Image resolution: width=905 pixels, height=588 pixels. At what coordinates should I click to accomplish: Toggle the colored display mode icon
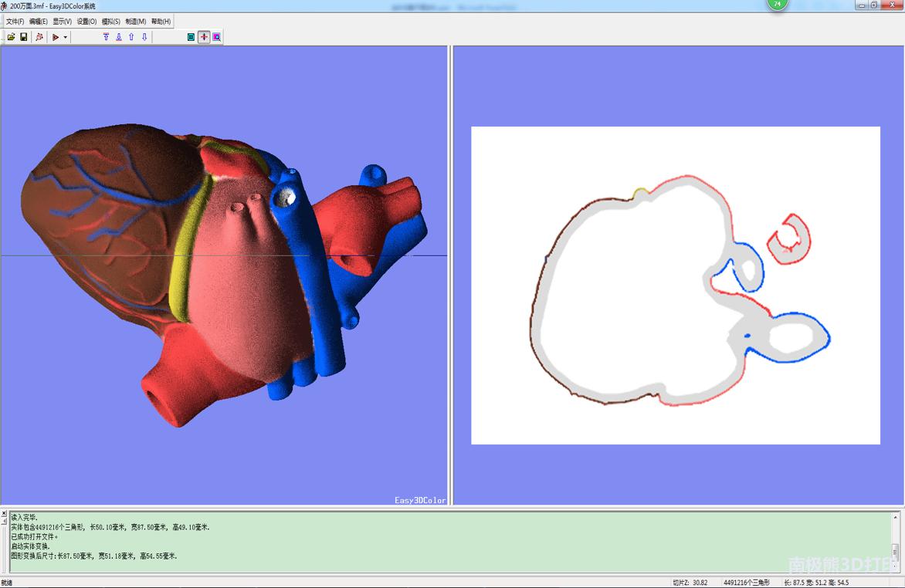click(190, 36)
